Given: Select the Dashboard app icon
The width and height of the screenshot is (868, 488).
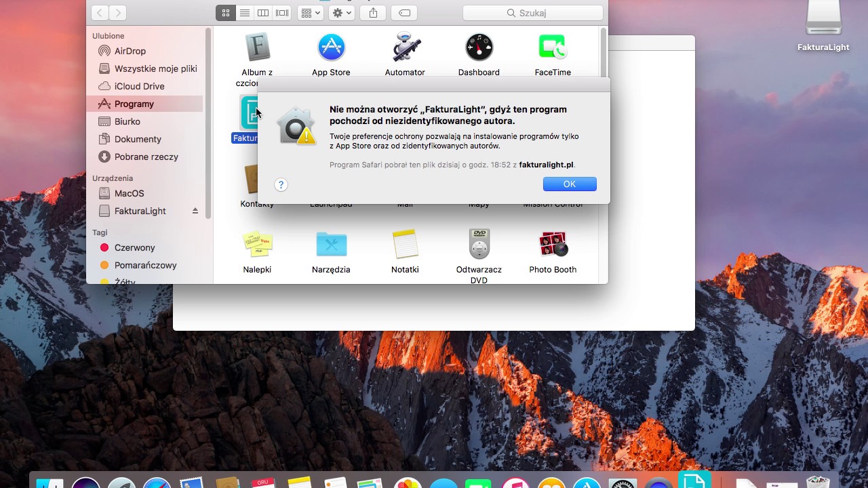Looking at the screenshot, I should 479,47.
